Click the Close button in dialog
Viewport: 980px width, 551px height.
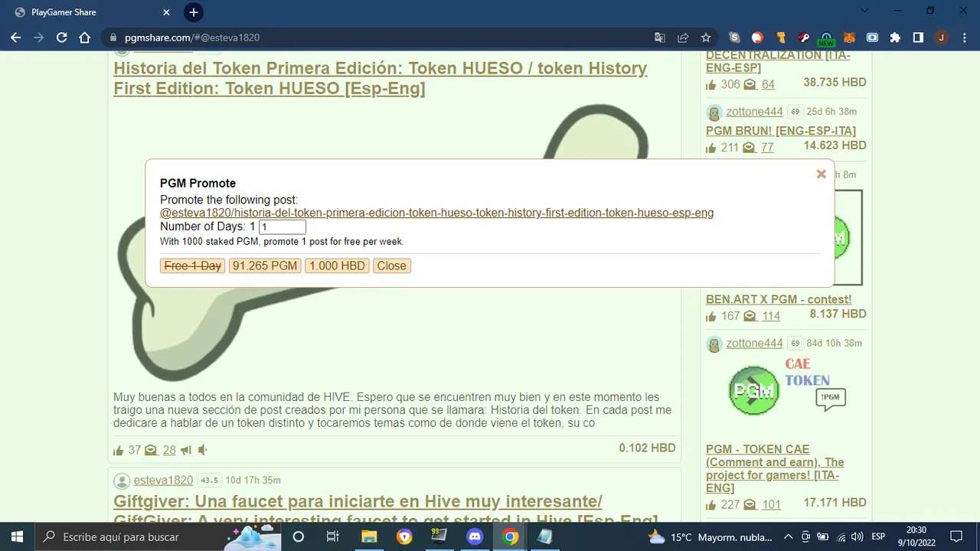click(x=391, y=266)
